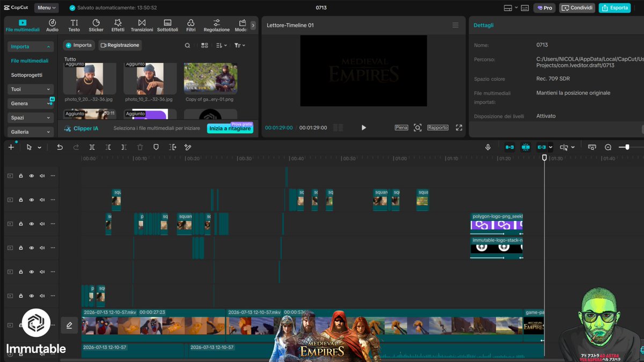This screenshot has width=644, height=362.
Task: Expand the Galleria sidebar section
Action: click(x=31, y=131)
